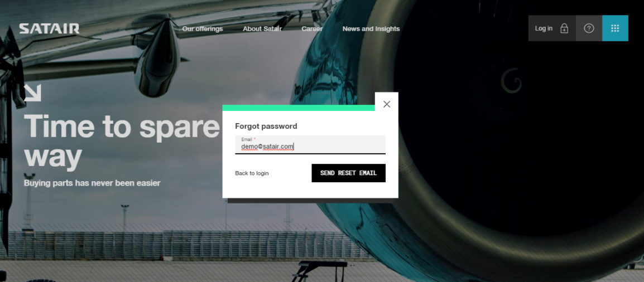Close the Forgot password dialog with X
644x282 pixels.
pos(387,104)
